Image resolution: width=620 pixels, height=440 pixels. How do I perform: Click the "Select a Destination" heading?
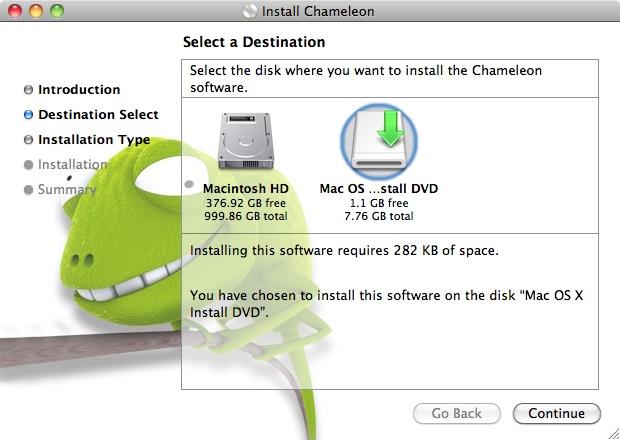pyautogui.click(x=254, y=42)
